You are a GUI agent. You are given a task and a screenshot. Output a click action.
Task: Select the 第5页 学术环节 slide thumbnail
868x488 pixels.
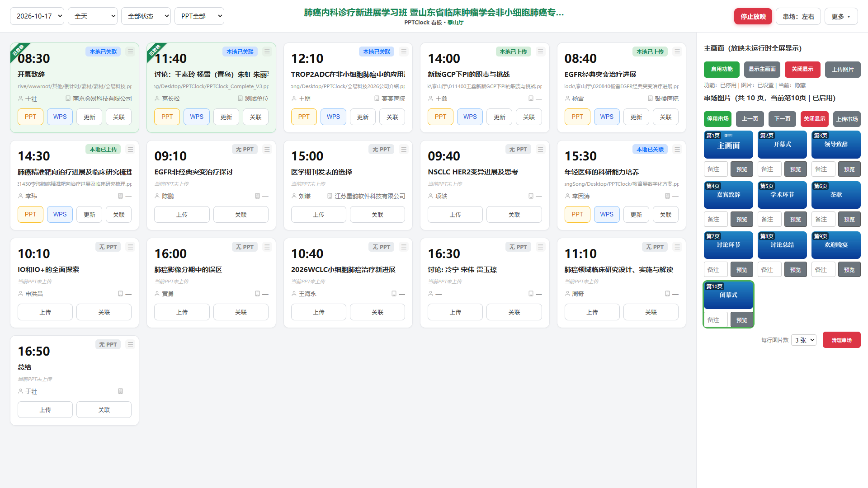point(782,195)
